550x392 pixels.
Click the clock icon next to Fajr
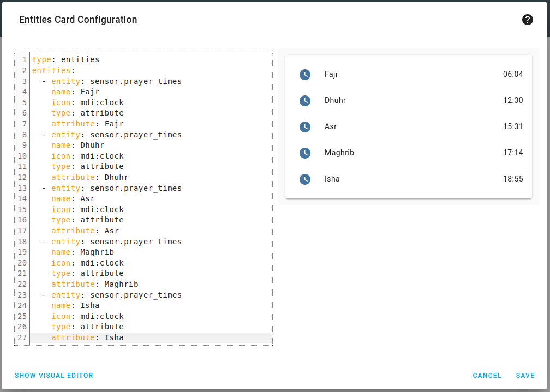click(305, 75)
